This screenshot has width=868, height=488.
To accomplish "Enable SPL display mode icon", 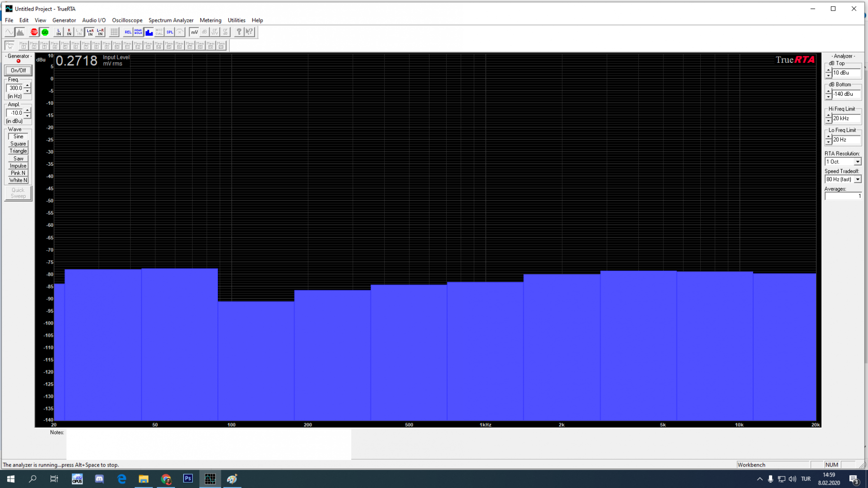I will tap(170, 32).
